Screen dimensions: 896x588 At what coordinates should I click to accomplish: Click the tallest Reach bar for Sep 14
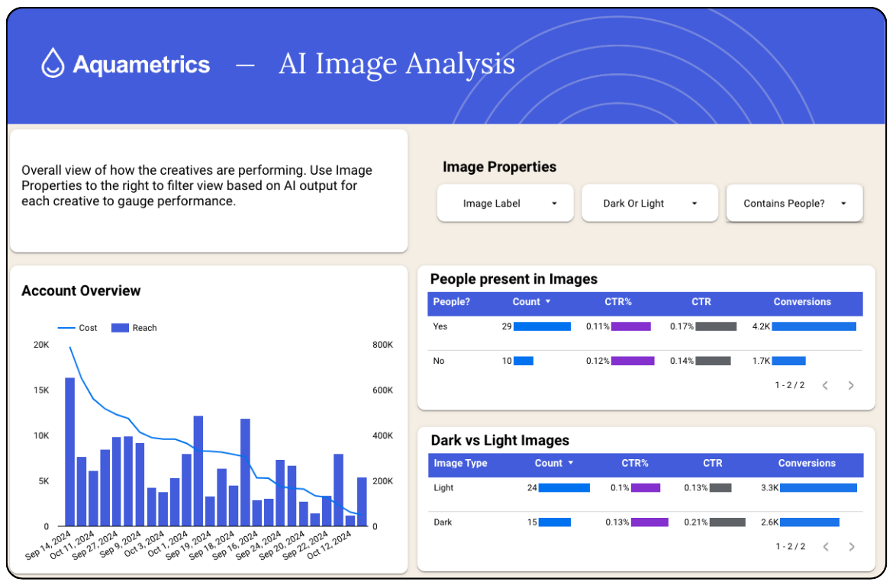[x=69, y=451]
